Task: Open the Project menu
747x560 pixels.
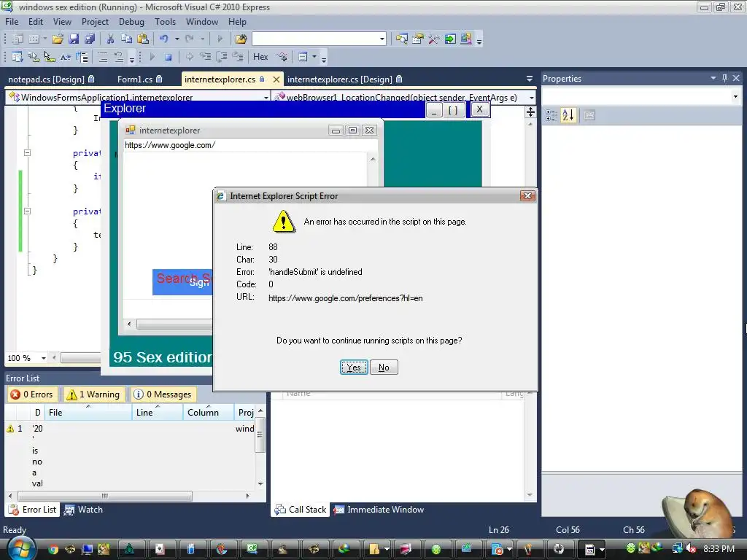Action: pyautogui.click(x=96, y=22)
